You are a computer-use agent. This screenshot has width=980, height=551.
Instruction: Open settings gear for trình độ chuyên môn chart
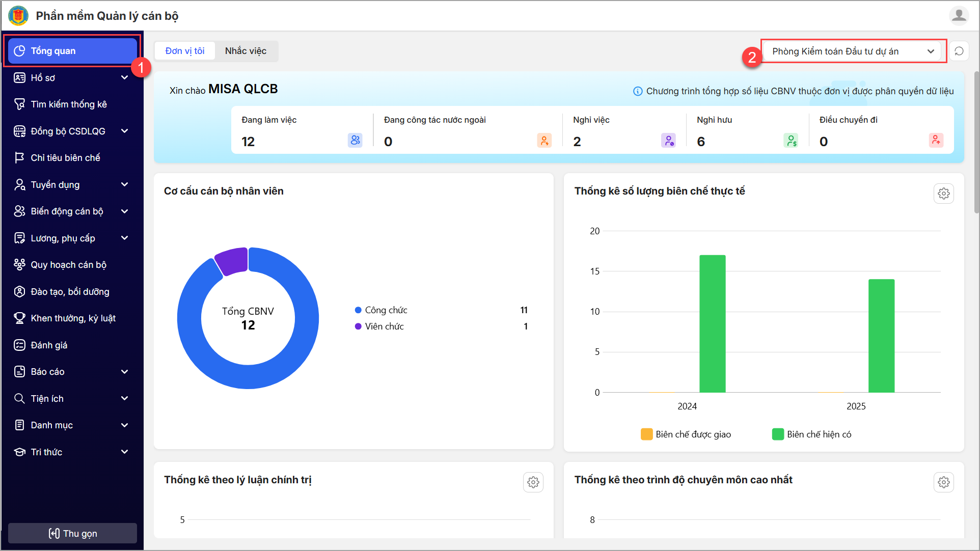coord(943,482)
